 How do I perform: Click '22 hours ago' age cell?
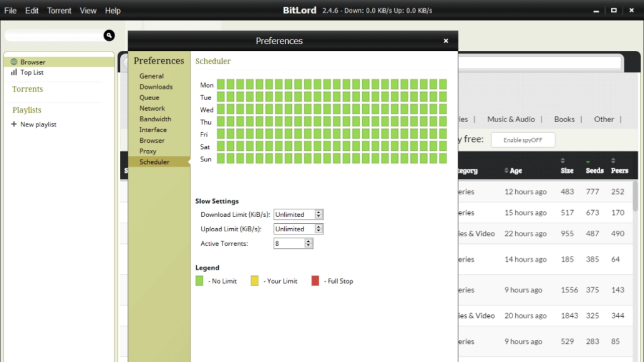pyautogui.click(x=525, y=233)
